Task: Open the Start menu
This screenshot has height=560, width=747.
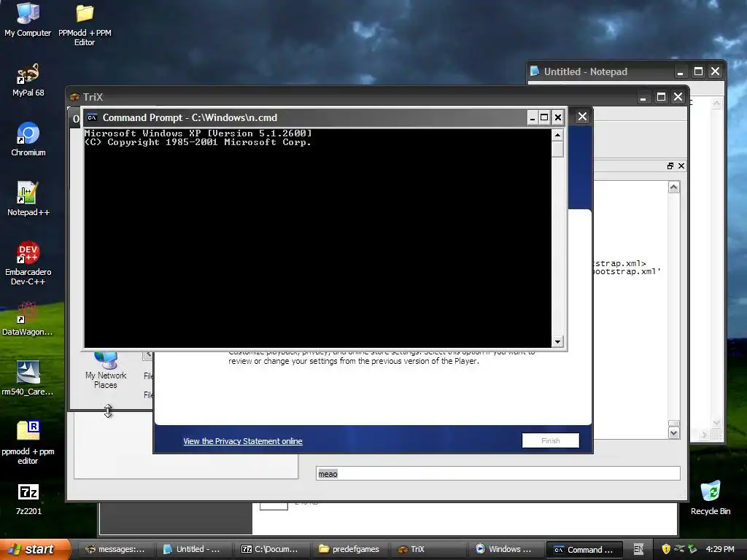Action: point(34,549)
